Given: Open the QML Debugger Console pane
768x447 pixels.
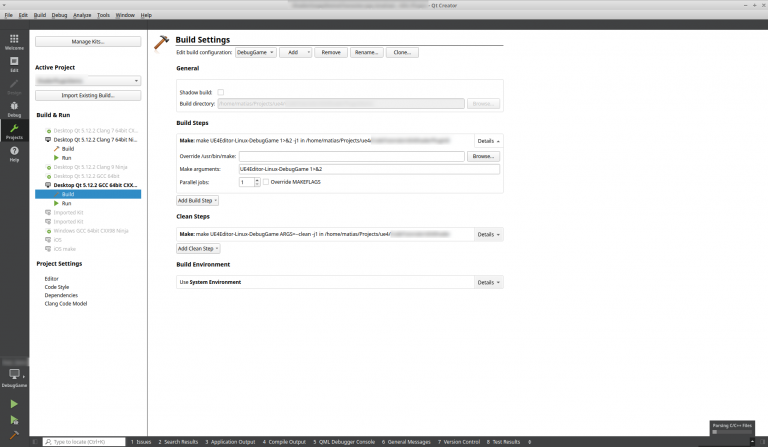Looking at the screenshot, I should coord(344,442).
